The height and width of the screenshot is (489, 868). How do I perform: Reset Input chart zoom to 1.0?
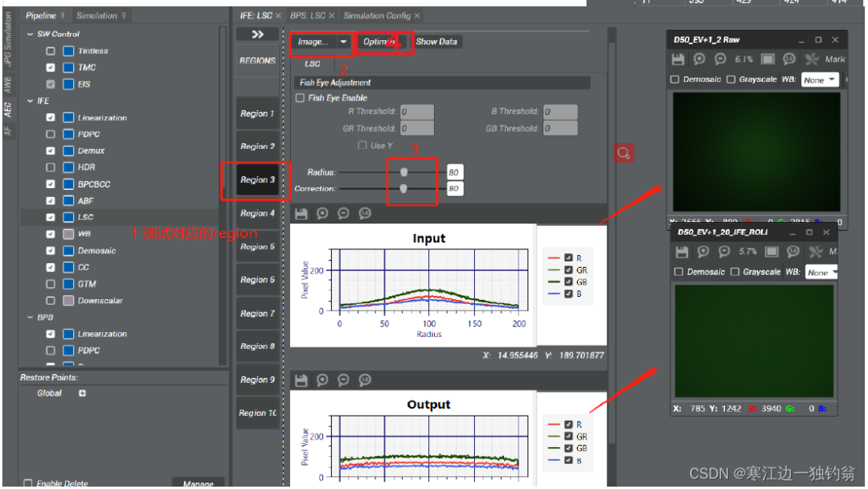[365, 214]
